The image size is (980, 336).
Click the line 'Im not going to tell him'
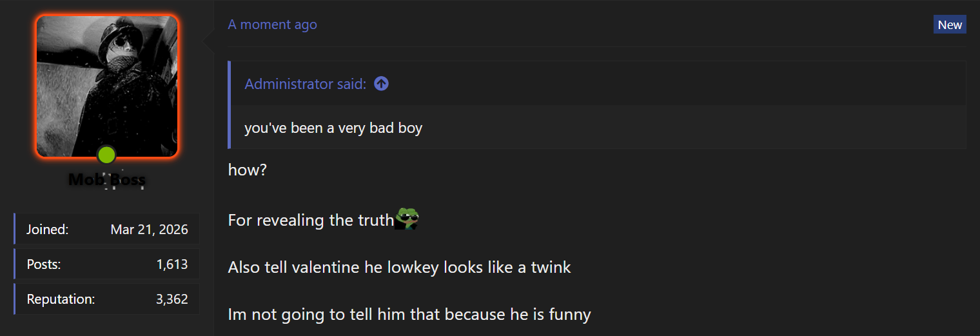coord(409,315)
